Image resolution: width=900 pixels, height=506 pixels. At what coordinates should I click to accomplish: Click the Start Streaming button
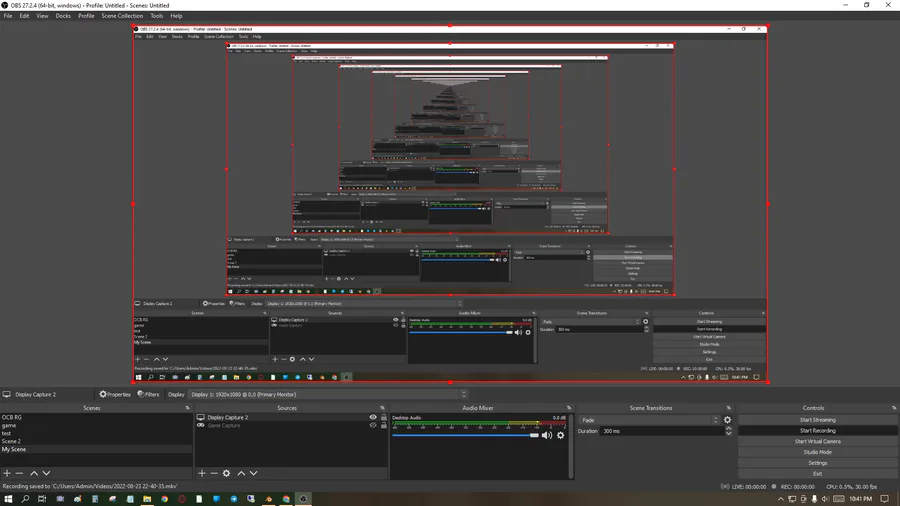[x=817, y=420]
